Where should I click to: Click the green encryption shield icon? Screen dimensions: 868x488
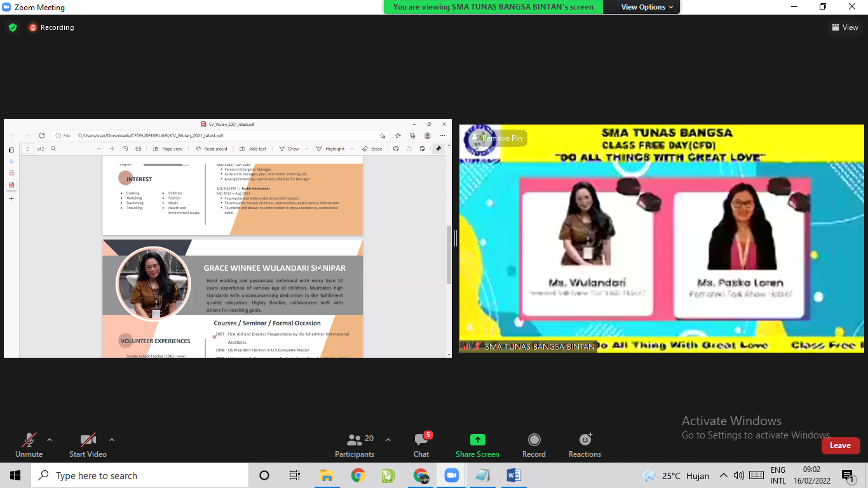point(12,27)
